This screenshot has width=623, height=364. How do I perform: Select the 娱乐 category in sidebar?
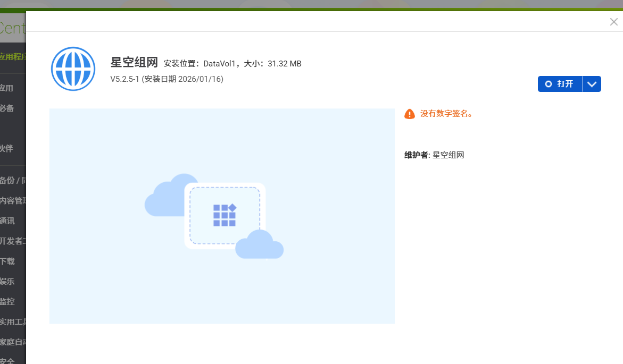point(7,281)
